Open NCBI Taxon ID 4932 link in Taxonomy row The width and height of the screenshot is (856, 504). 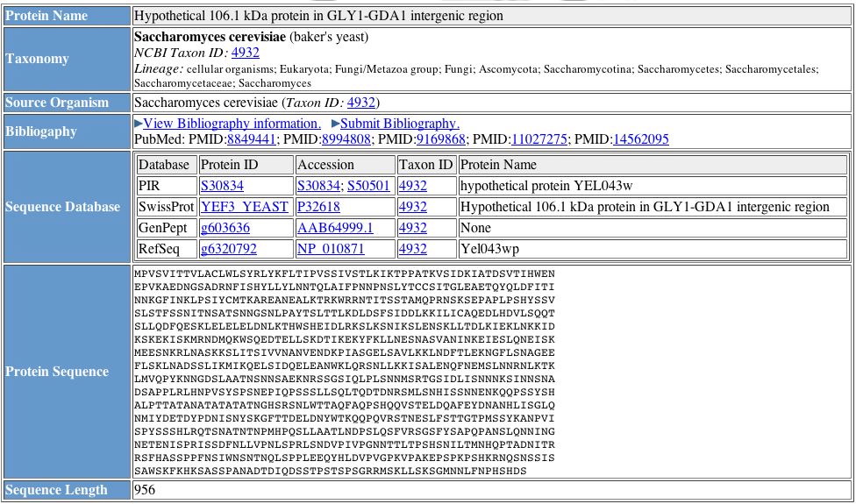[245, 53]
